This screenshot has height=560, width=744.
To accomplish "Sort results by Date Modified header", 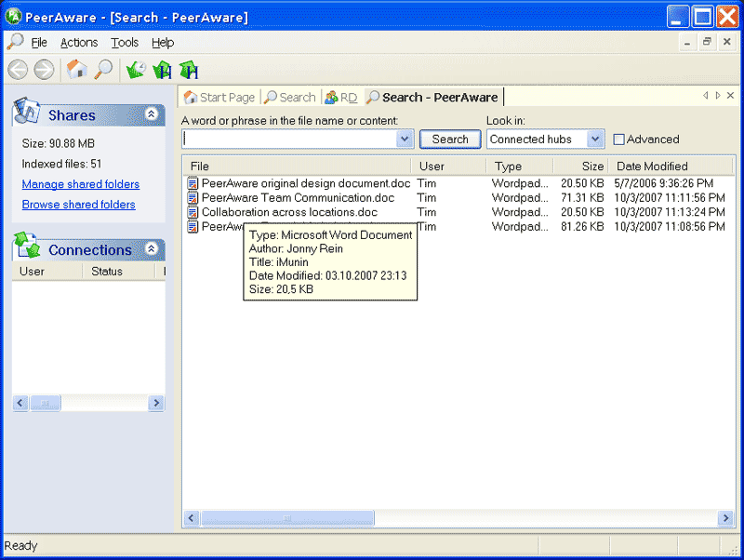I will click(x=671, y=167).
